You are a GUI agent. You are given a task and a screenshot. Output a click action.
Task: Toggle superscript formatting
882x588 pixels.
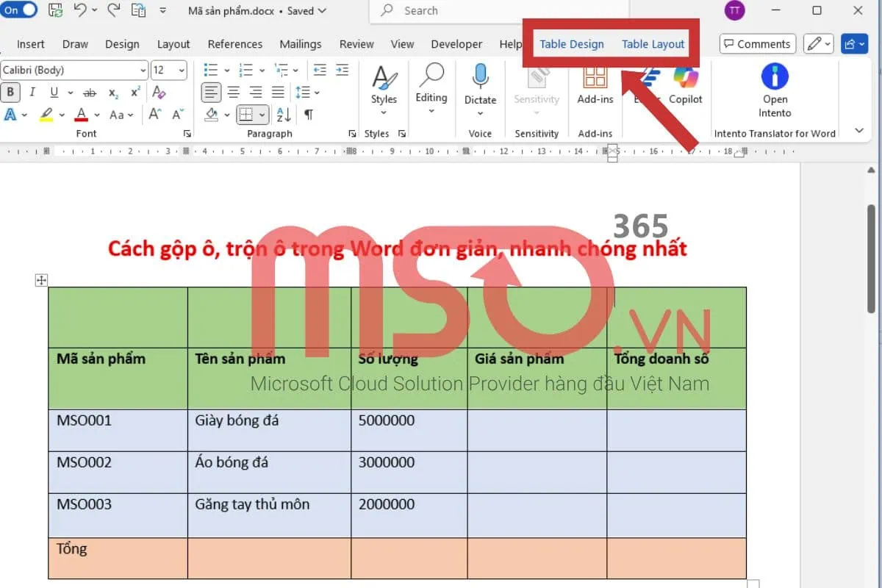pyautogui.click(x=133, y=93)
